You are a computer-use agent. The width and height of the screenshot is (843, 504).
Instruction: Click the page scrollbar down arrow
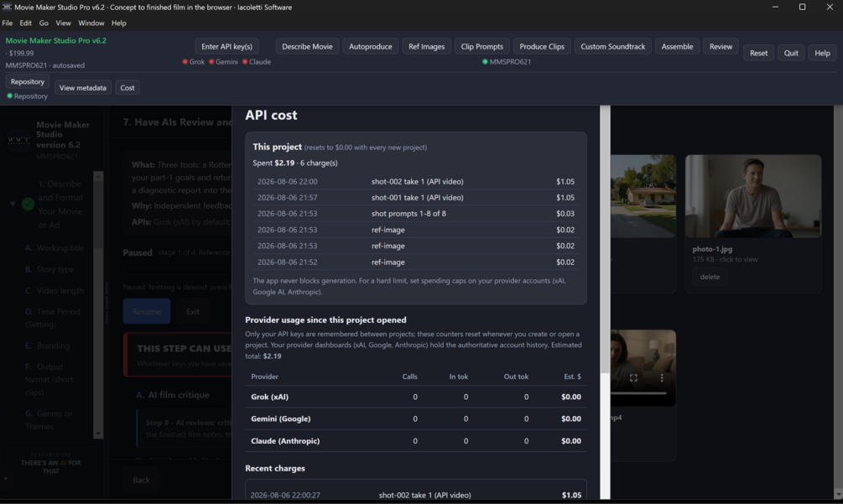(838, 493)
